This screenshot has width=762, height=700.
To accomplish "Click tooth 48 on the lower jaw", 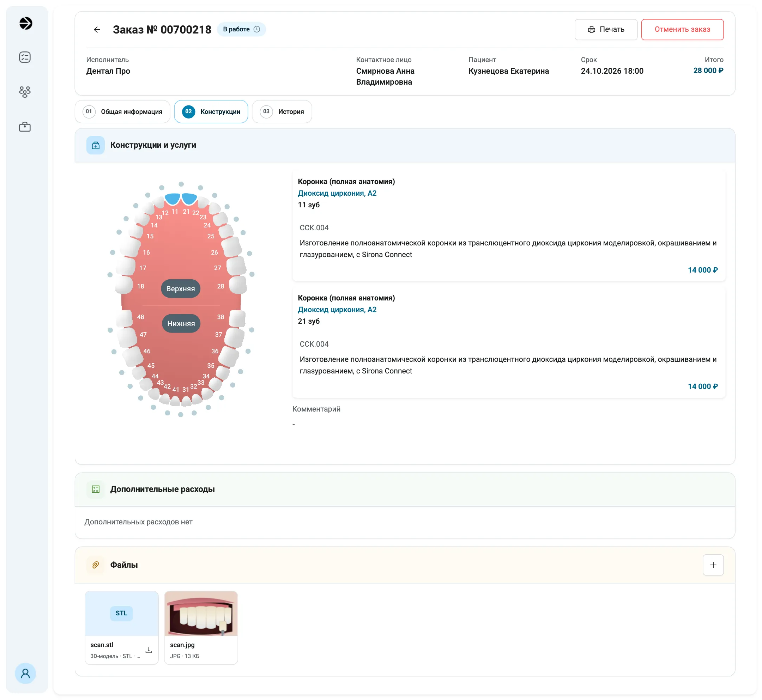I will [x=124, y=318].
